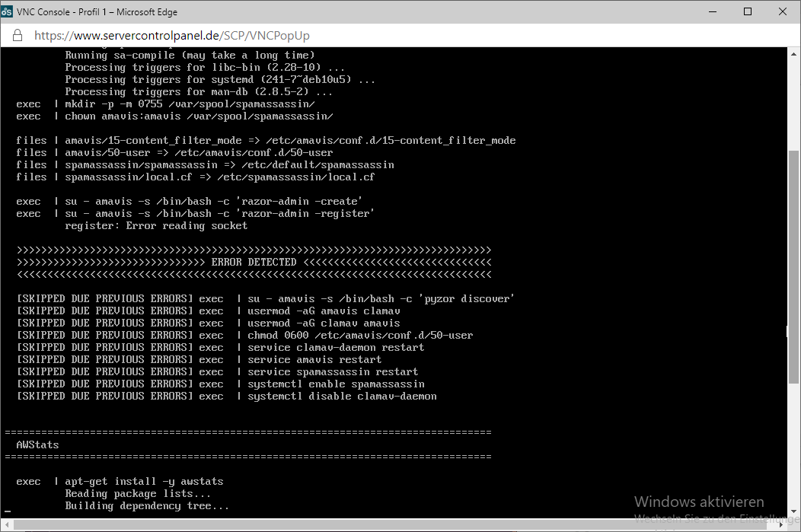Click the skipped 'service amavis restart' line
801x532 pixels.
coord(314,359)
